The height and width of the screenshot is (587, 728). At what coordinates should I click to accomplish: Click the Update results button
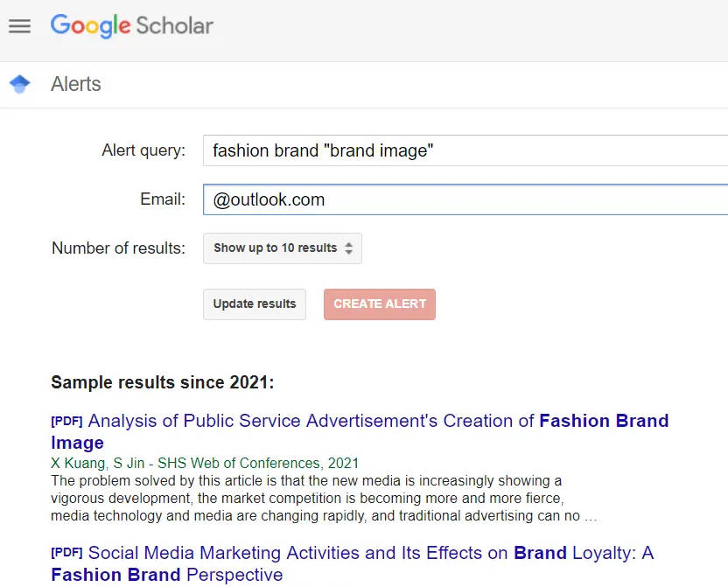[255, 304]
